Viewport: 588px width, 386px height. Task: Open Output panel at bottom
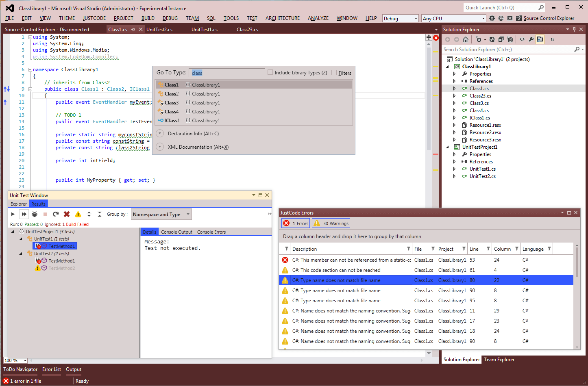pyautogui.click(x=74, y=369)
